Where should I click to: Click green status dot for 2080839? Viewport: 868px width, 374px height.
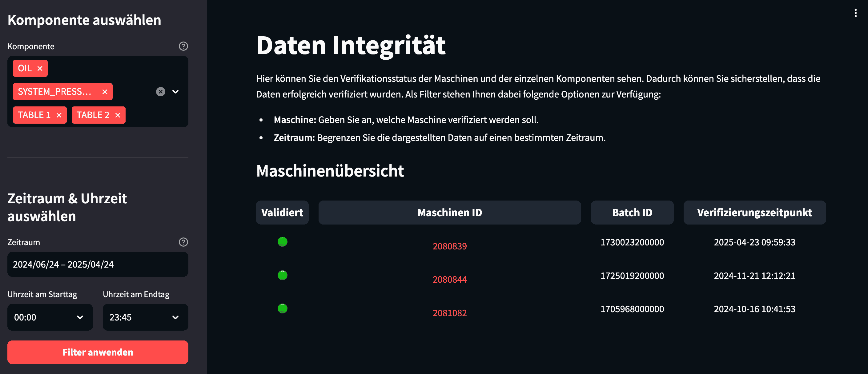[282, 242]
